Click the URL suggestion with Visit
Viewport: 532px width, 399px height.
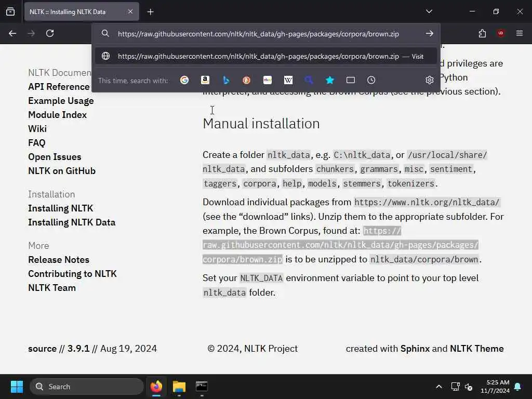(x=265, y=56)
